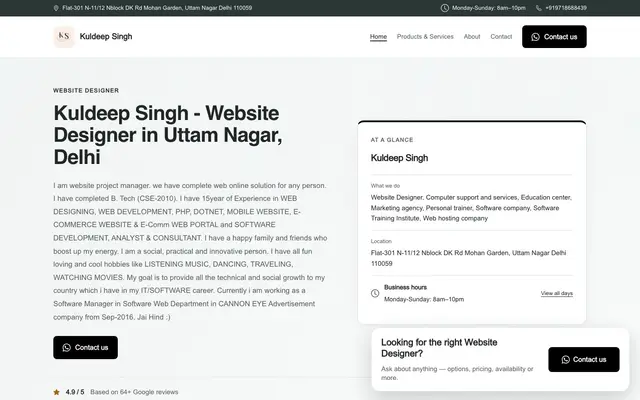Click the clock icon beside Business hours
Image resolution: width=640 pixels, height=400 pixels.
pos(375,293)
